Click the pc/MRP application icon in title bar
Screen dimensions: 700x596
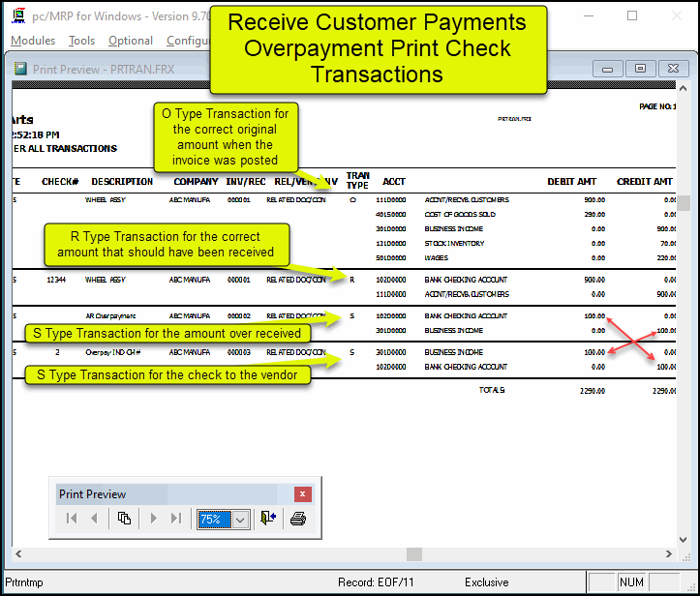coord(17,15)
